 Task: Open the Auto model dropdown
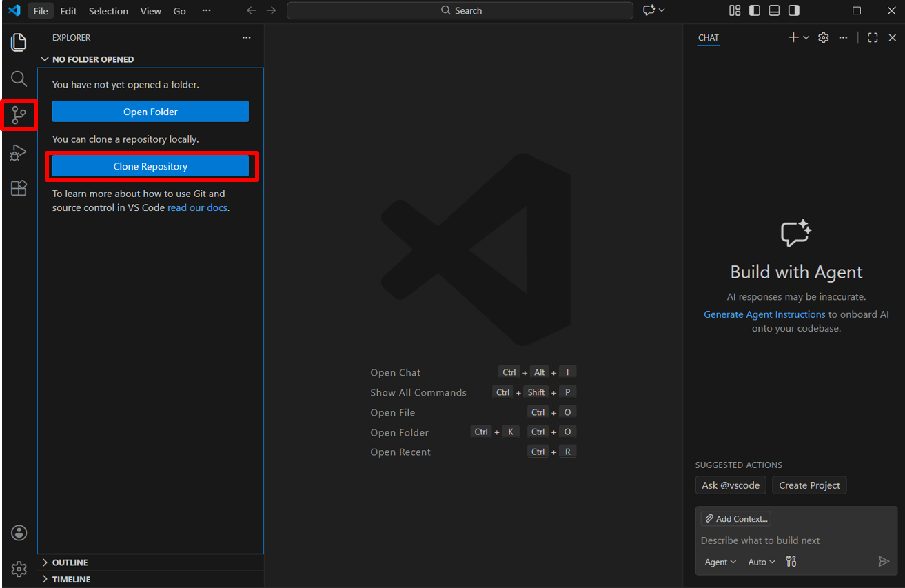762,562
